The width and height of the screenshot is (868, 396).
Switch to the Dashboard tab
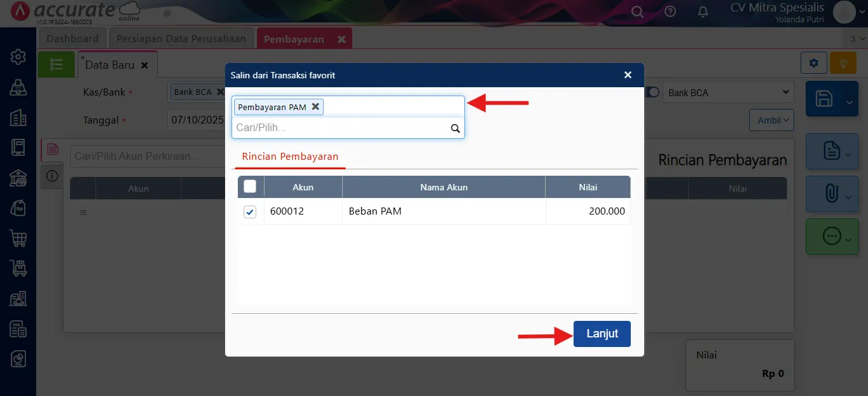pyautogui.click(x=72, y=39)
